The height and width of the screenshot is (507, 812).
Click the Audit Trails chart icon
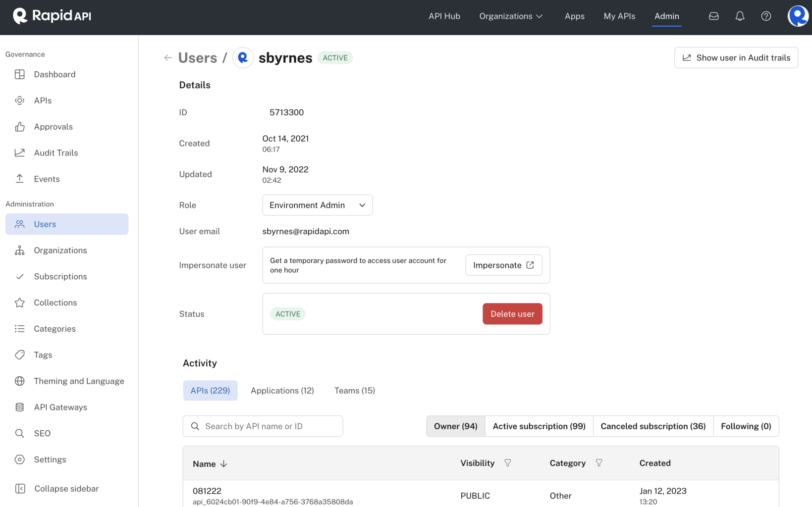[20, 152]
